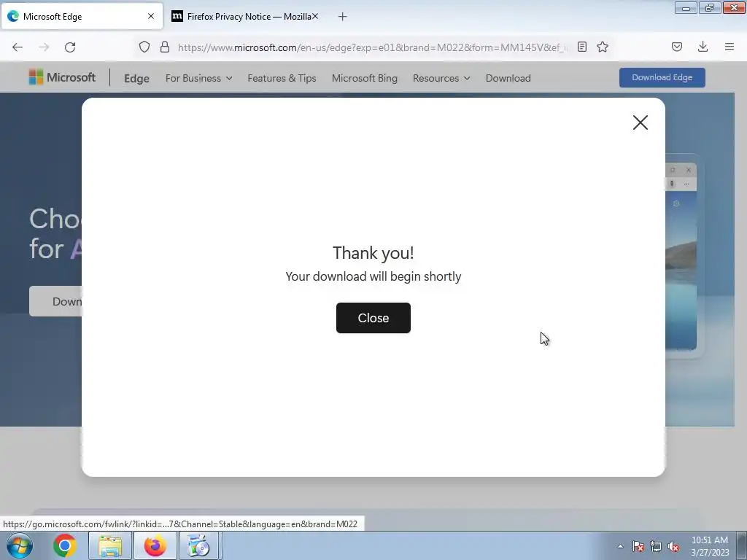
Task: Open the taskbar clock and date
Action: [x=710, y=546]
